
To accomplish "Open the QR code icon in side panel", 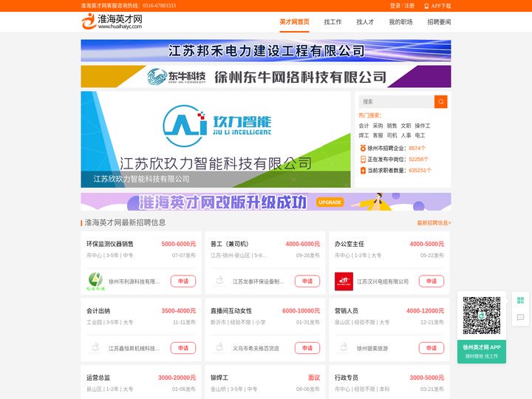I will (520, 300).
